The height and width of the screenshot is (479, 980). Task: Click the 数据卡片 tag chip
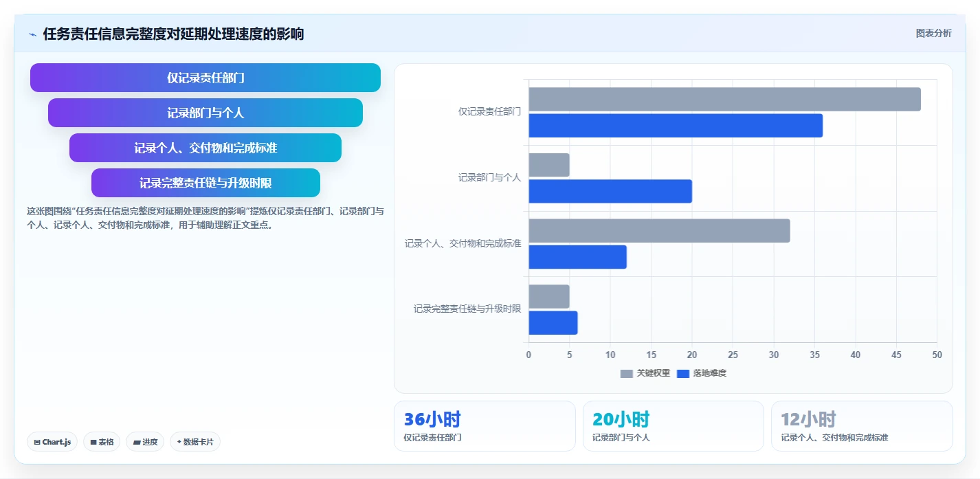pyautogui.click(x=195, y=442)
